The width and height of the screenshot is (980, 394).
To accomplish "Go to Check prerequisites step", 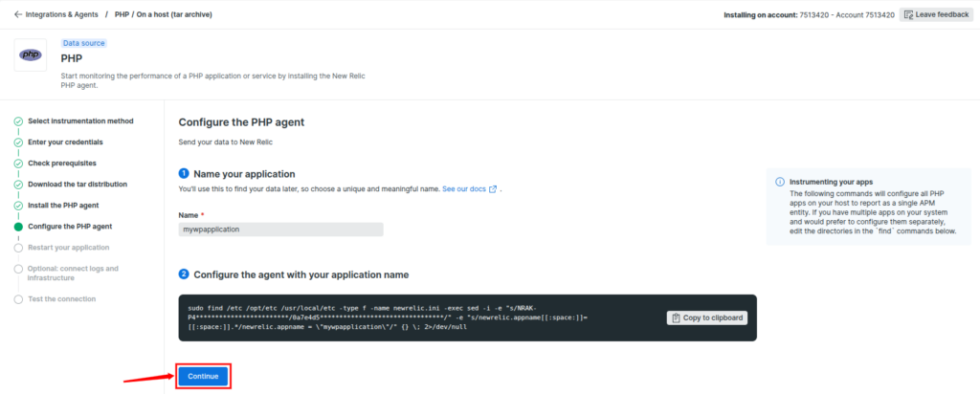I will [x=62, y=163].
